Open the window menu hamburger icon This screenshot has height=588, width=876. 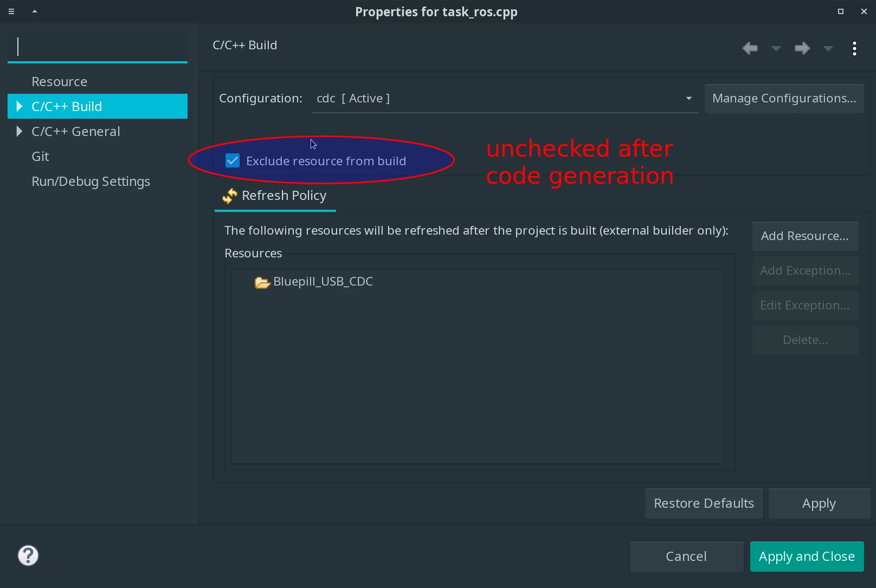(x=11, y=11)
